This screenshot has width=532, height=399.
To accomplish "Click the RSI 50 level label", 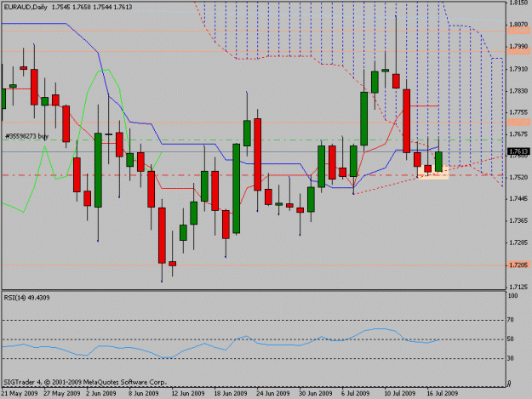I will point(511,339).
